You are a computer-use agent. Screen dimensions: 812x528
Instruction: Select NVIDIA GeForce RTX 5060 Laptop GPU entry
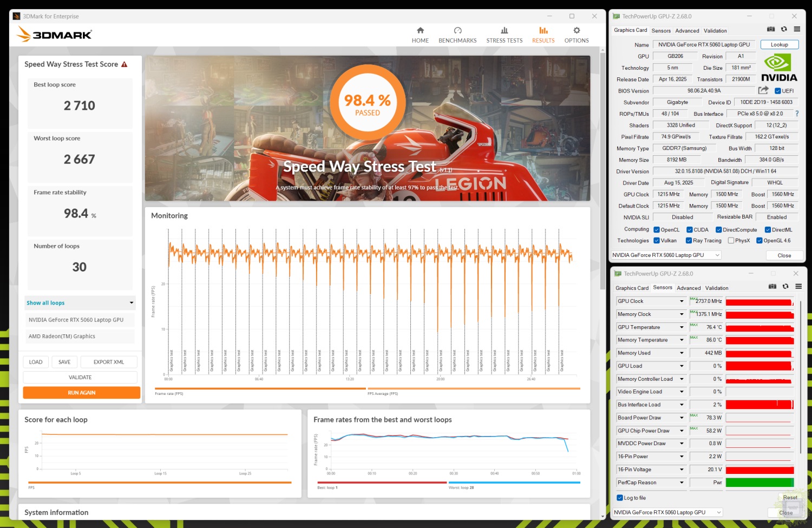coord(80,320)
